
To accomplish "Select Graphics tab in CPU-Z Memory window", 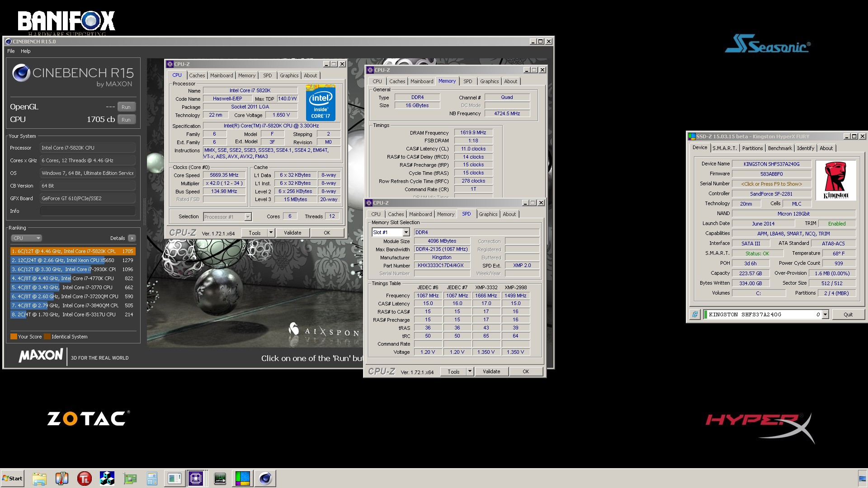I will tap(489, 81).
